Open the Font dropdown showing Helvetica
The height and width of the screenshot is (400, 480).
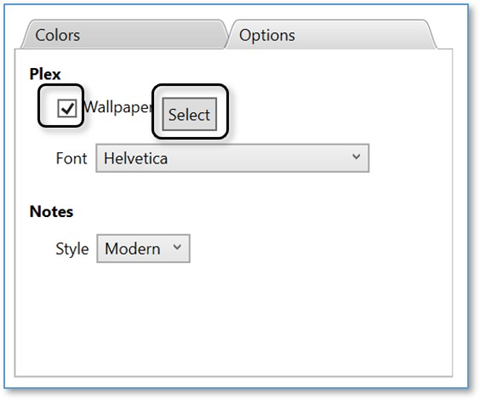tap(232, 158)
